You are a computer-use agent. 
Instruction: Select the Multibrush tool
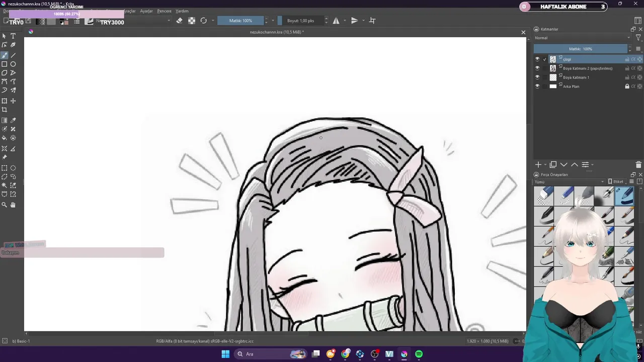coord(13,90)
